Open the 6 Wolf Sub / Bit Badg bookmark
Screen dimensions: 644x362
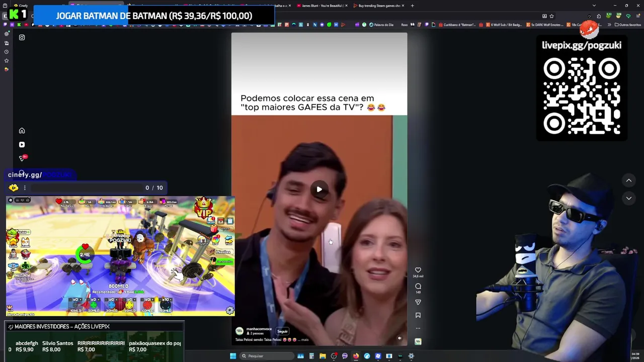point(504,25)
